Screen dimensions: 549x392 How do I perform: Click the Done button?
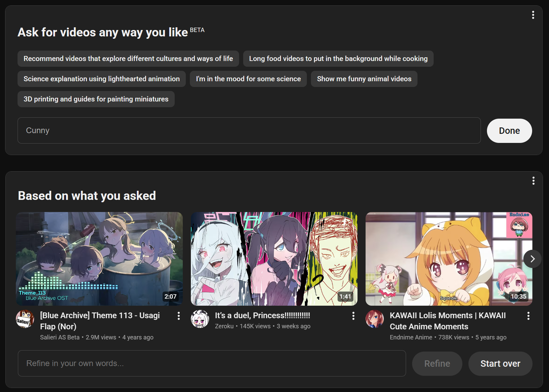coord(509,131)
